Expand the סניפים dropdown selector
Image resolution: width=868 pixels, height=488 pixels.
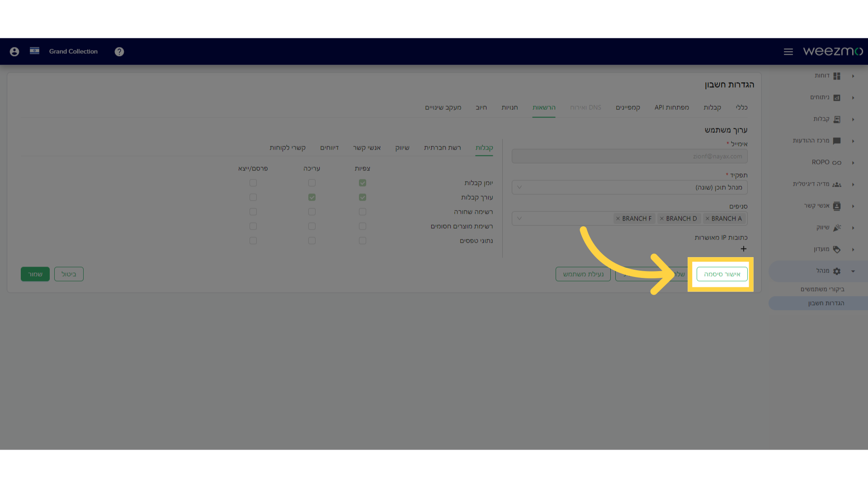coord(519,218)
